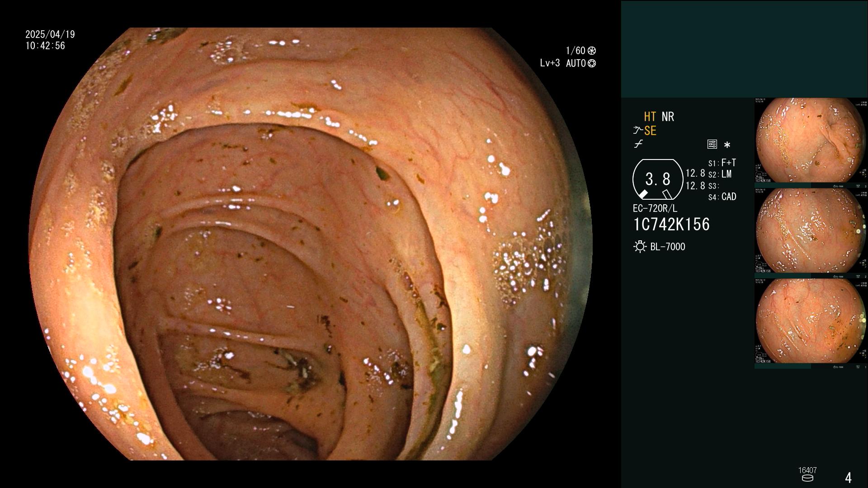Click the BL-7000 light source label
This screenshot has height=488, width=868.
[668, 247]
